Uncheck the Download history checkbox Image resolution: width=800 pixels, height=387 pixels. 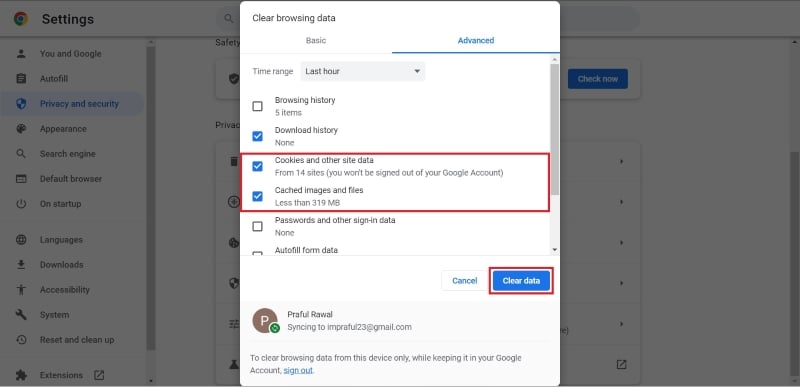pyautogui.click(x=258, y=136)
